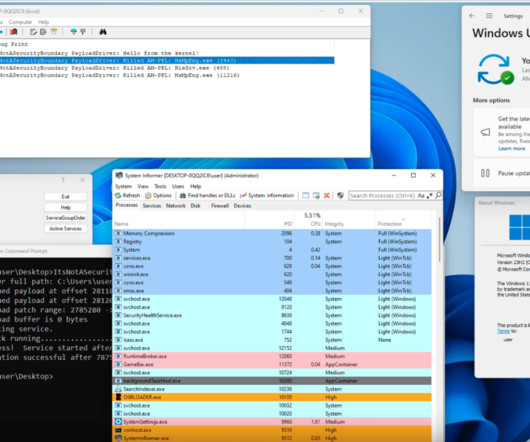Viewport: 530px width, 442px height.
Task: Click the ServiceGroupOrder button
Action: click(66, 218)
